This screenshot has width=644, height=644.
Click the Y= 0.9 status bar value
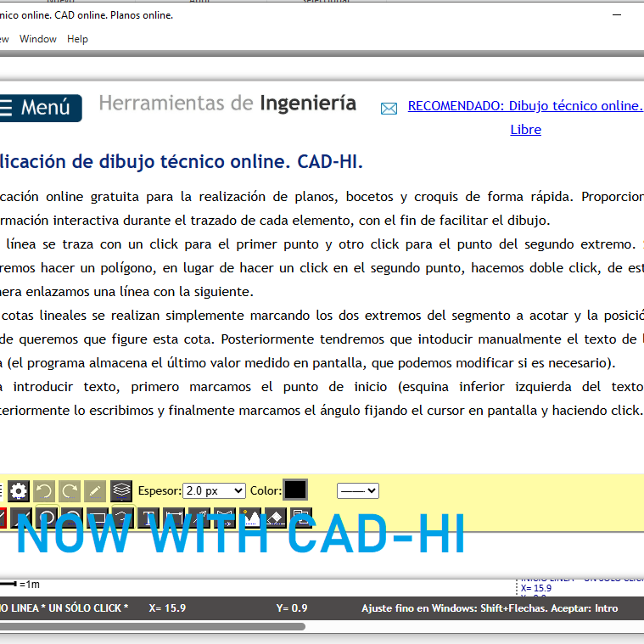pyautogui.click(x=292, y=608)
